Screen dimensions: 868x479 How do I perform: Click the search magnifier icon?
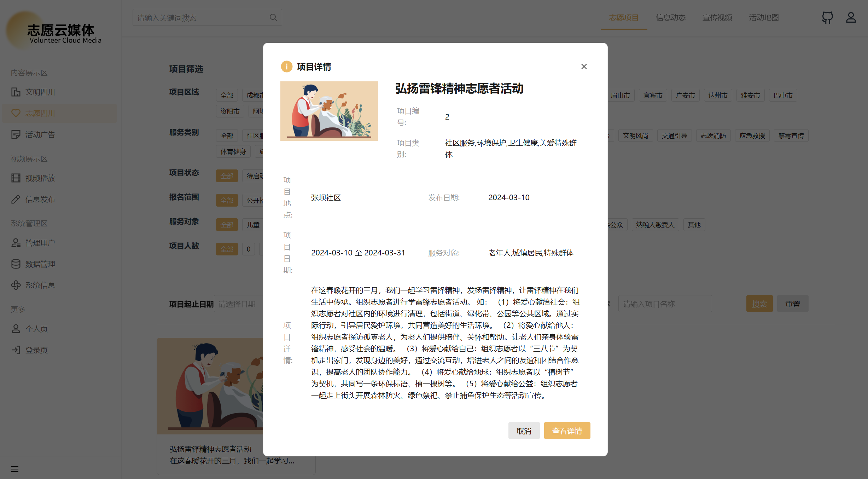click(273, 17)
